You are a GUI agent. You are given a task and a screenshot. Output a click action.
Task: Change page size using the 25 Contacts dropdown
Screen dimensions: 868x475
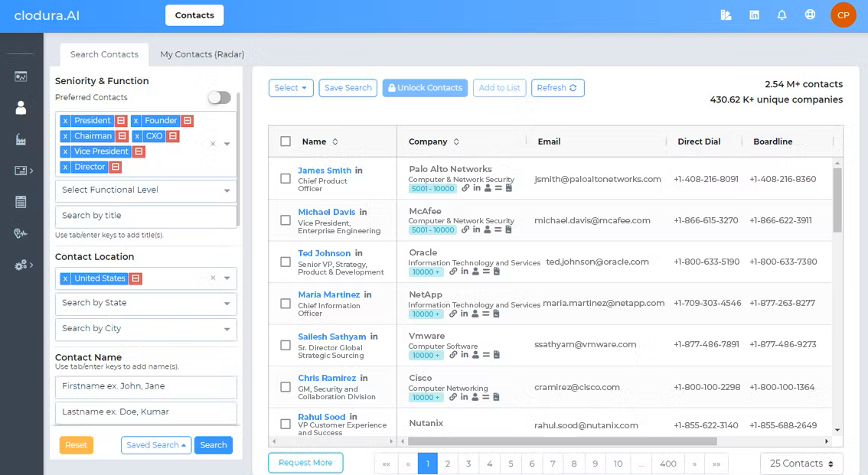click(801, 464)
